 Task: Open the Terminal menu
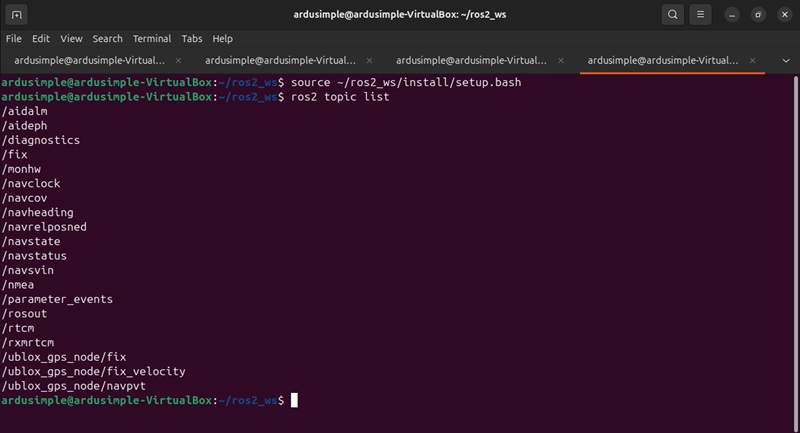pyautogui.click(x=152, y=39)
